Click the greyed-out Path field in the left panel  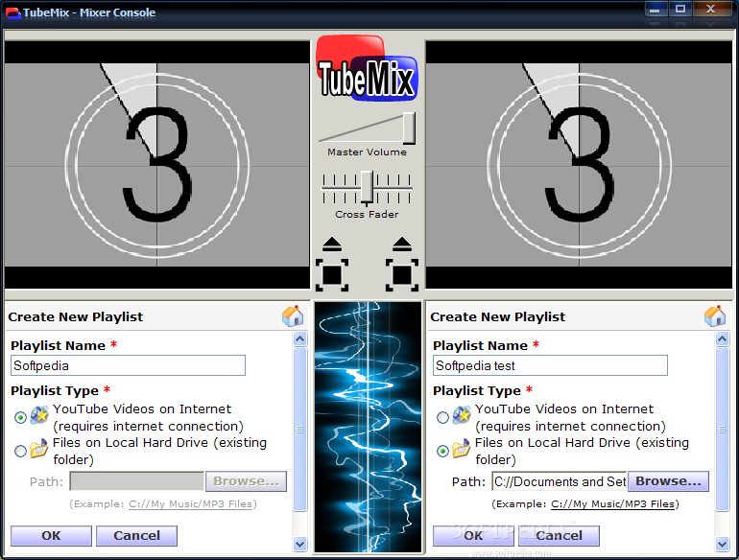137,481
